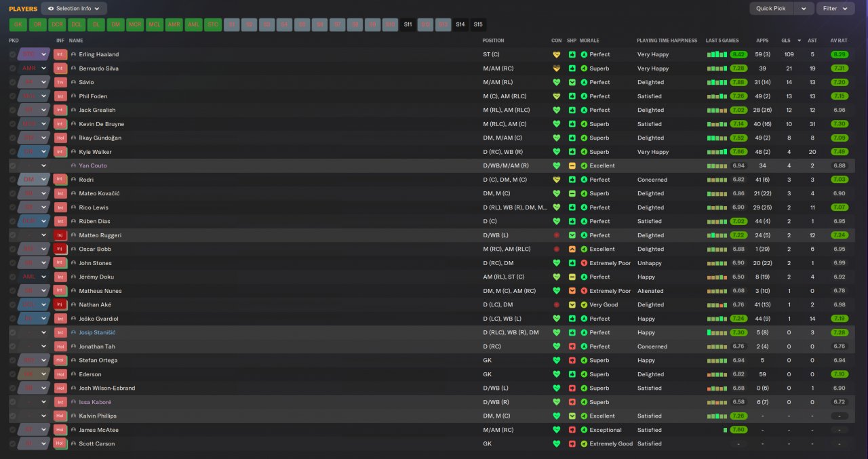Click the Quick Pick button
Screen dimensions: 868x459
[x=772, y=8]
